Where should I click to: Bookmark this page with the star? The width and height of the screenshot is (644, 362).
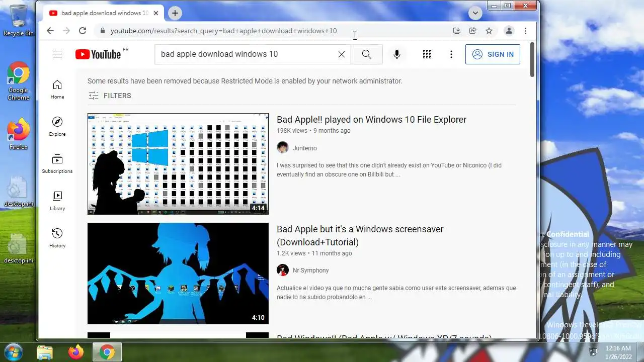pyautogui.click(x=489, y=31)
